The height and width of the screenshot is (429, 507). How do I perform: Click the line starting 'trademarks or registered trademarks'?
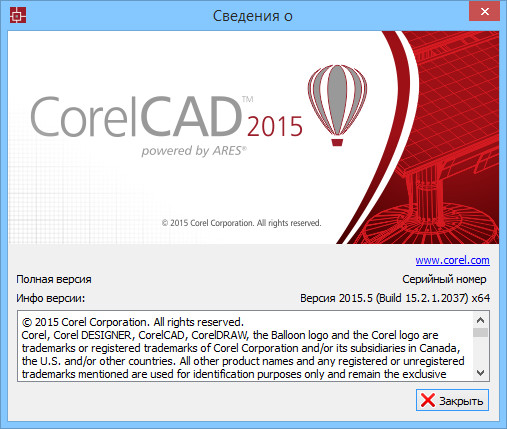[241, 348]
